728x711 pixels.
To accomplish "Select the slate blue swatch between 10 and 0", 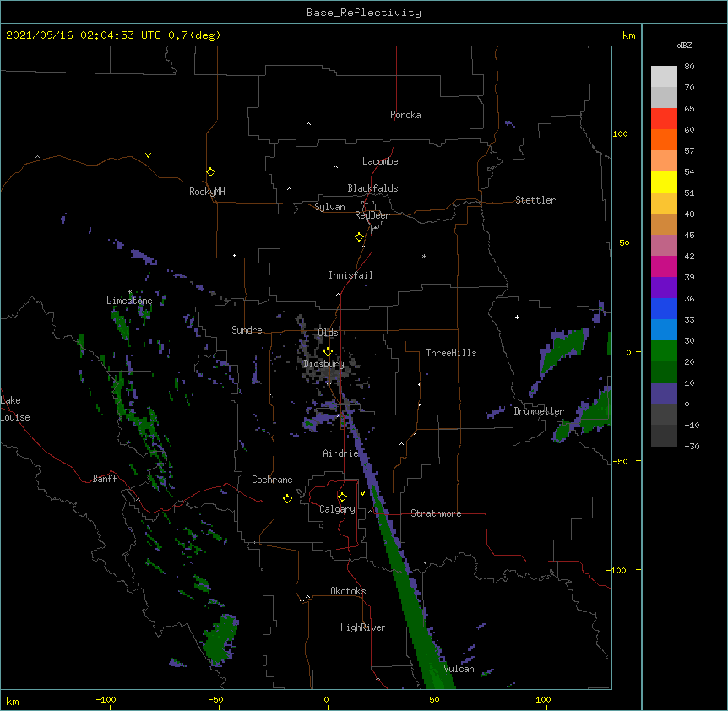I will [x=664, y=393].
